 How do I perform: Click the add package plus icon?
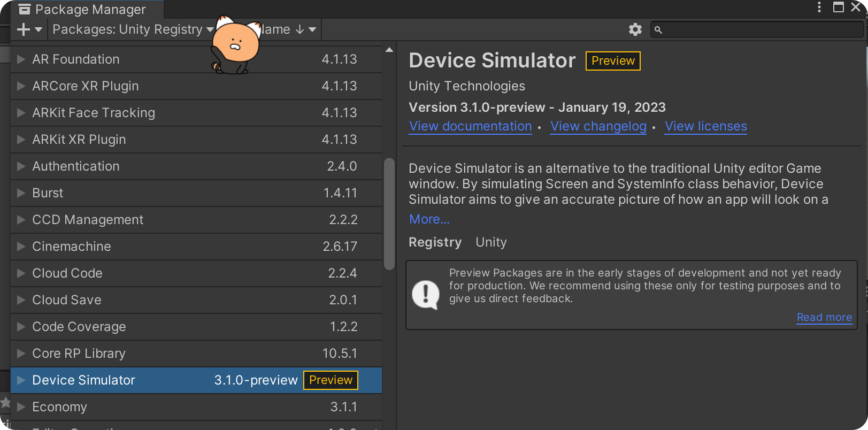click(x=24, y=29)
